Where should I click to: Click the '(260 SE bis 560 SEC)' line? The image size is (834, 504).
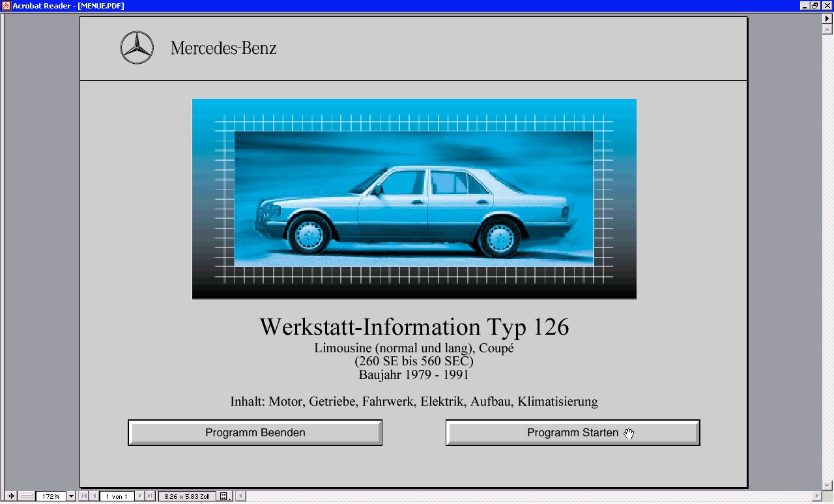click(414, 361)
